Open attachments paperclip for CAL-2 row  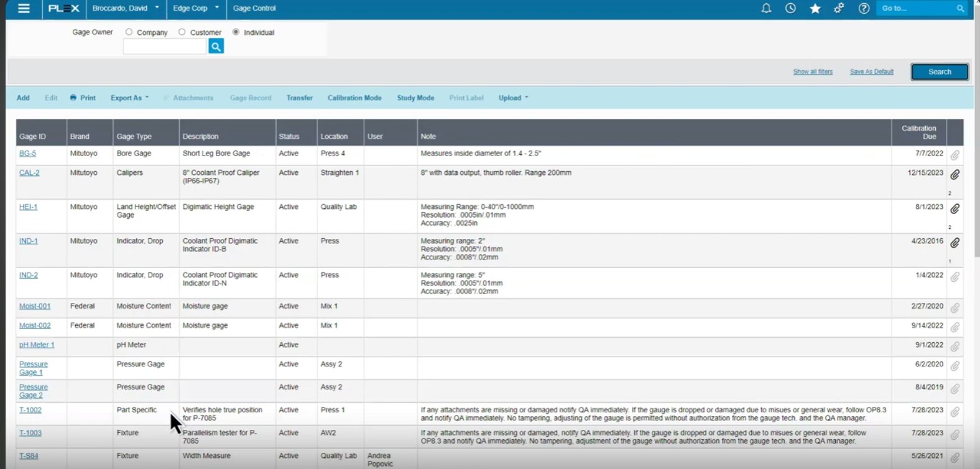[x=955, y=175]
